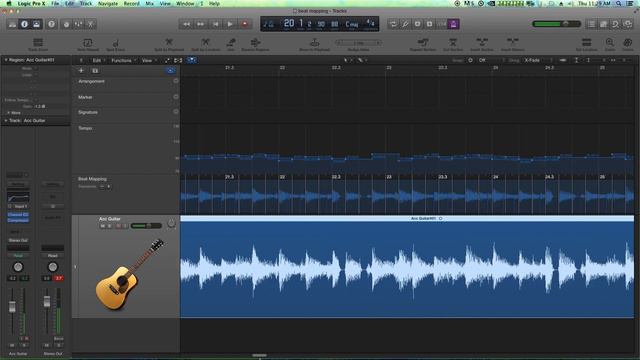Open the X-Fade drag mode dropdown
The width and height of the screenshot is (640, 360).
(538, 60)
